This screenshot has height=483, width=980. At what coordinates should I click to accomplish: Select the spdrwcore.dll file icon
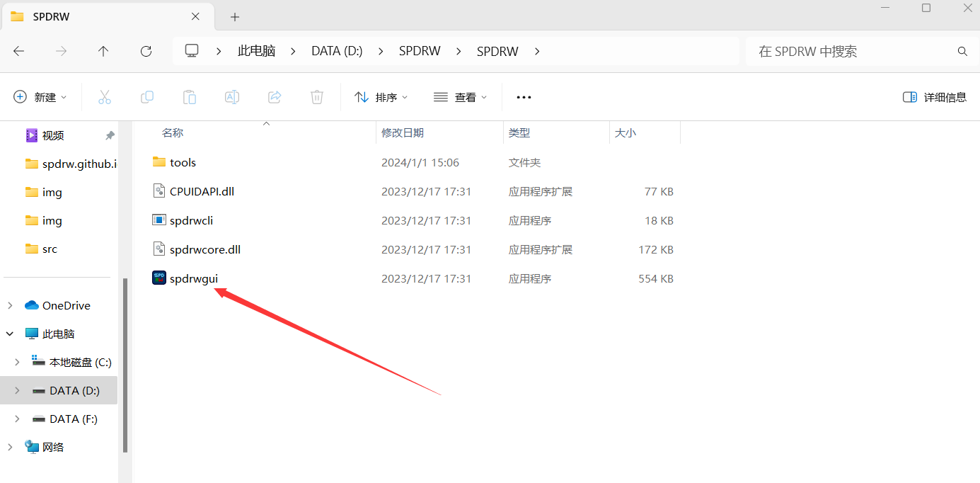(159, 249)
